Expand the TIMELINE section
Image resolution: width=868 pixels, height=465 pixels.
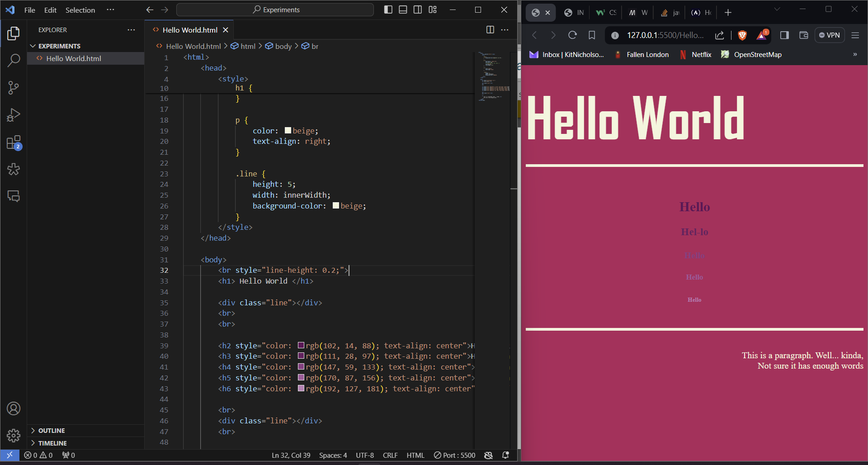(x=86, y=443)
